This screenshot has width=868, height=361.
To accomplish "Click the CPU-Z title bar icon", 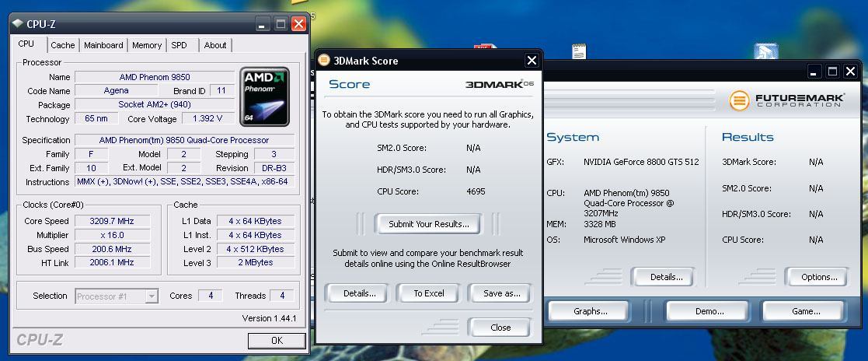I will 18,24.
